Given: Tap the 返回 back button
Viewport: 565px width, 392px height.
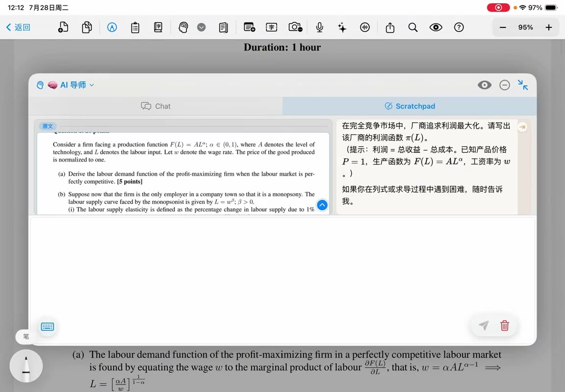Looking at the screenshot, I should pos(18,27).
